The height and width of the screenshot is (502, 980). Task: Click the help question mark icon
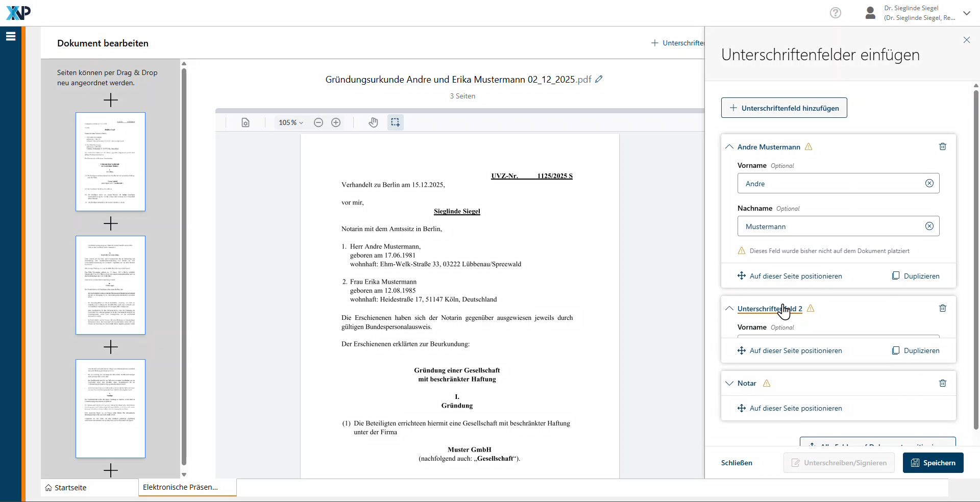click(x=835, y=13)
